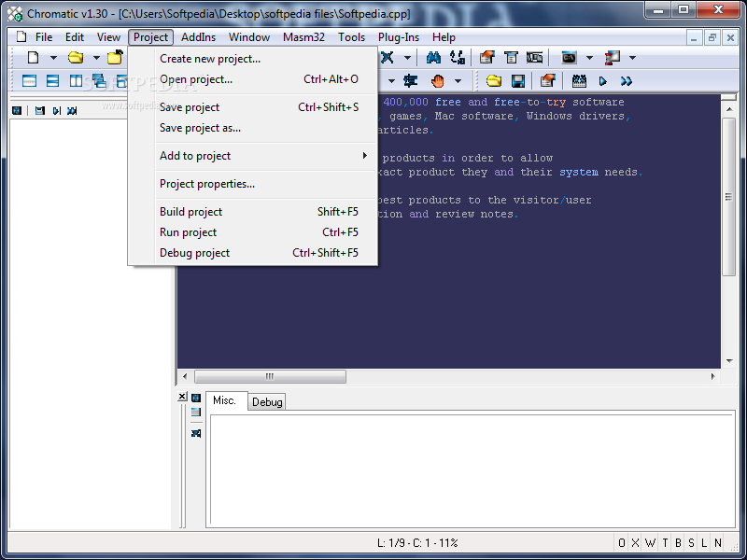The height and width of the screenshot is (560, 747).
Task: Click the arrow-with-bar icon in left panel toolbar
Action: coord(57,110)
